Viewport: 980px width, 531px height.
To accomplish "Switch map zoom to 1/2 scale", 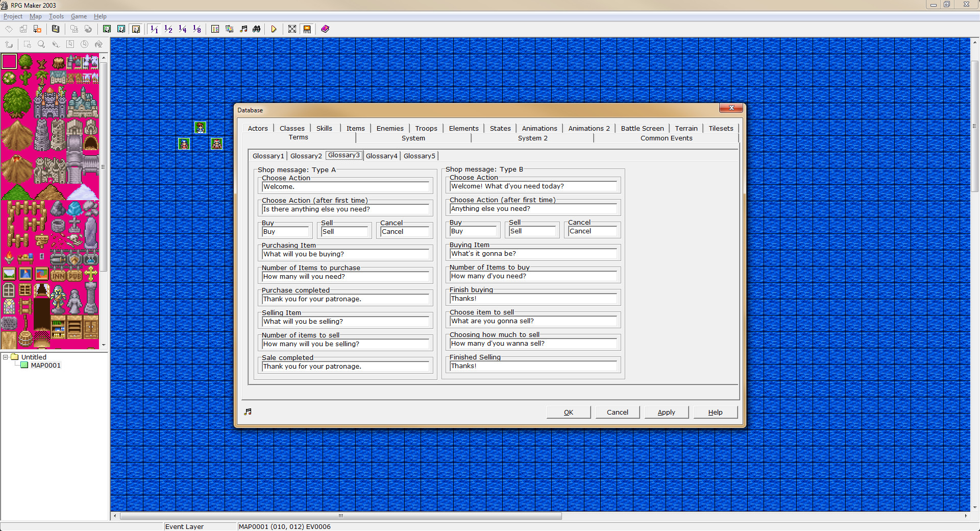I will click(168, 29).
